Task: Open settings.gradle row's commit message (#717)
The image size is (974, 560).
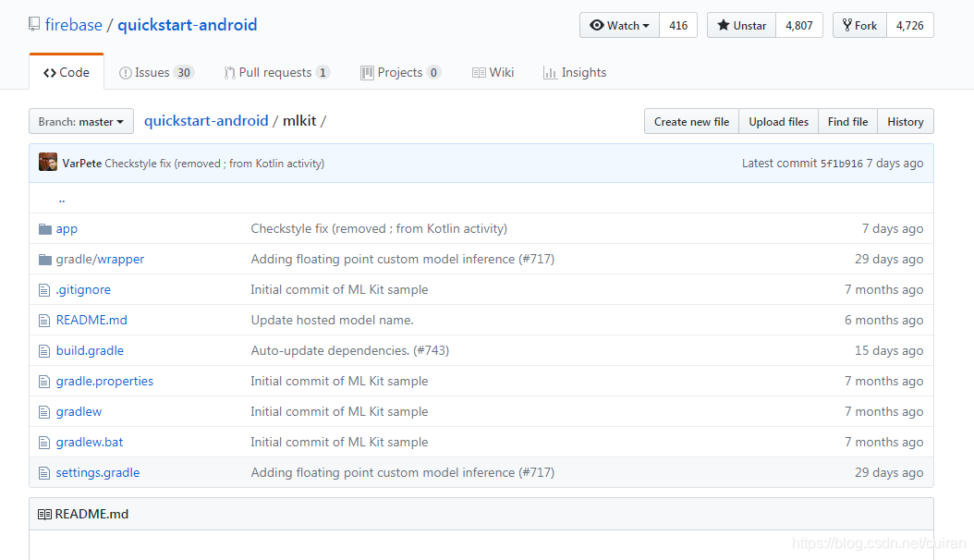Action: pyautogui.click(x=403, y=473)
